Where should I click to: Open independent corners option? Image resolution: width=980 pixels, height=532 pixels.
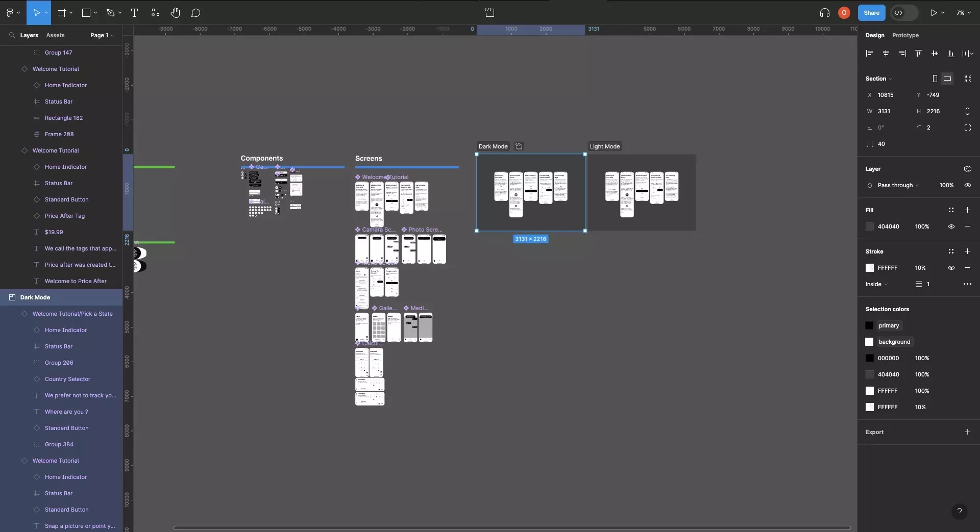coord(967,128)
